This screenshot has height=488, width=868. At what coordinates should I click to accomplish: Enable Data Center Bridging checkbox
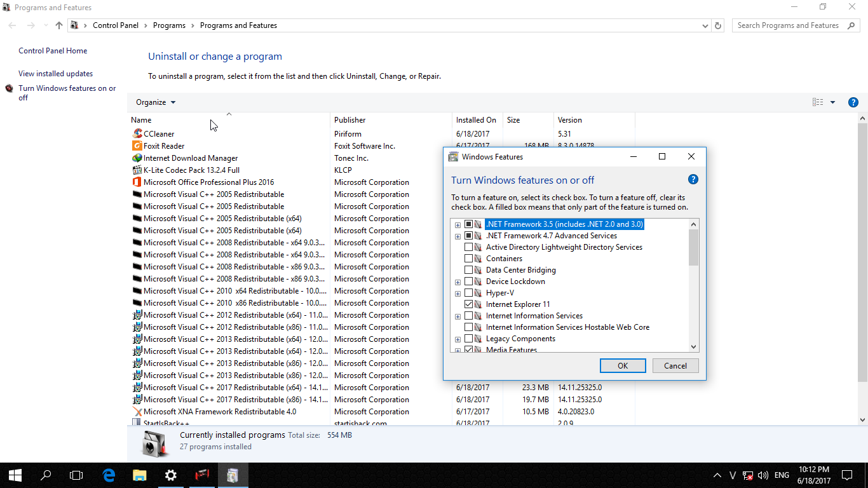point(469,270)
